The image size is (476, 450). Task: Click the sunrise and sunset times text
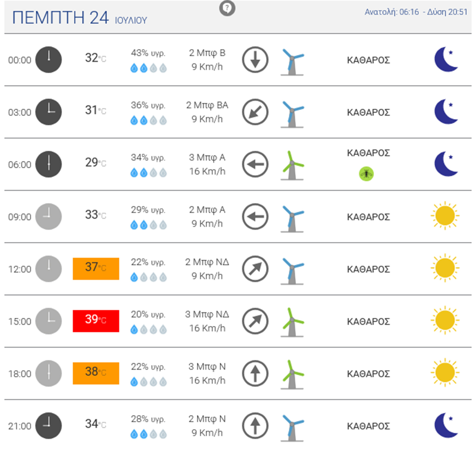click(x=416, y=12)
